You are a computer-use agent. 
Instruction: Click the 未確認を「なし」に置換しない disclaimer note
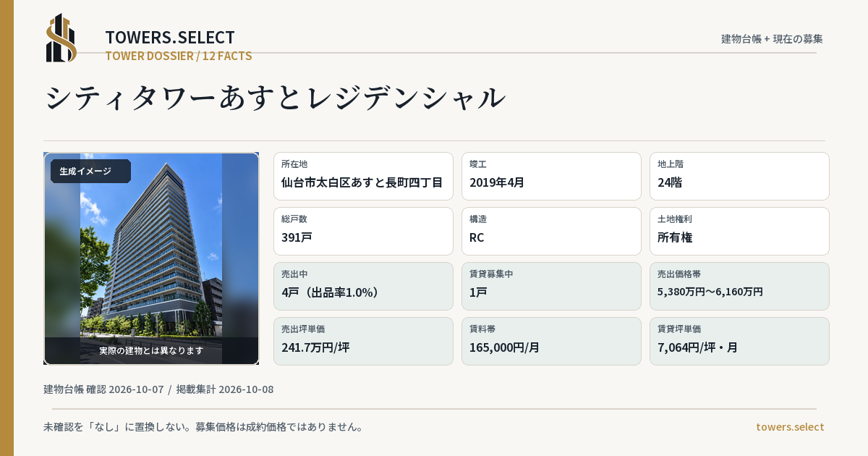click(x=203, y=427)
